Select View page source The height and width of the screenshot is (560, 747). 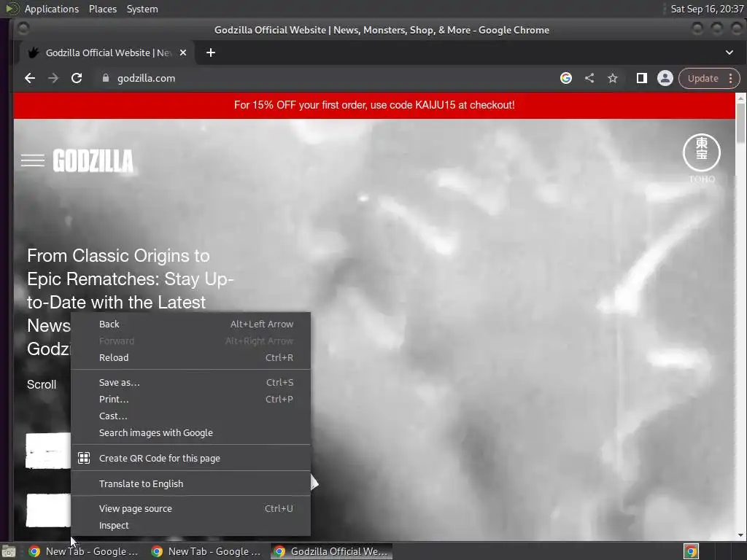(190, 508)
